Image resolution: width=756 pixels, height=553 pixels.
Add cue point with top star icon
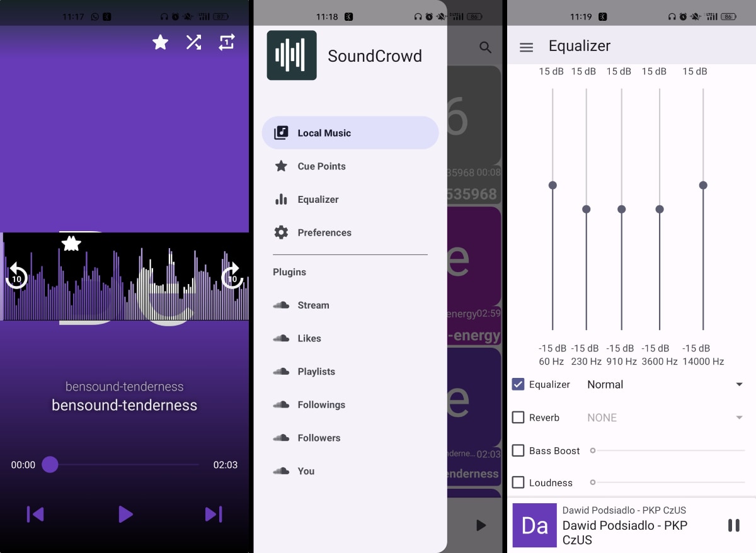coord(161,42)
